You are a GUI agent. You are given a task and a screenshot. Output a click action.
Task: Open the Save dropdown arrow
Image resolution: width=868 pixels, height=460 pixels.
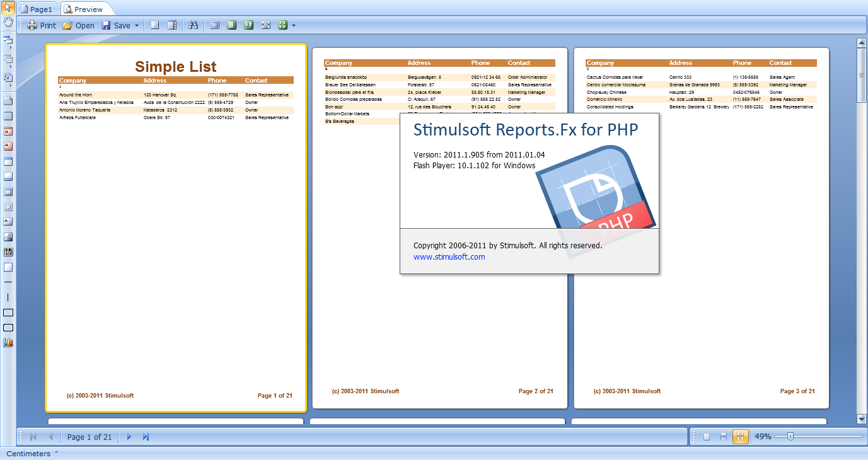point(137,26)
